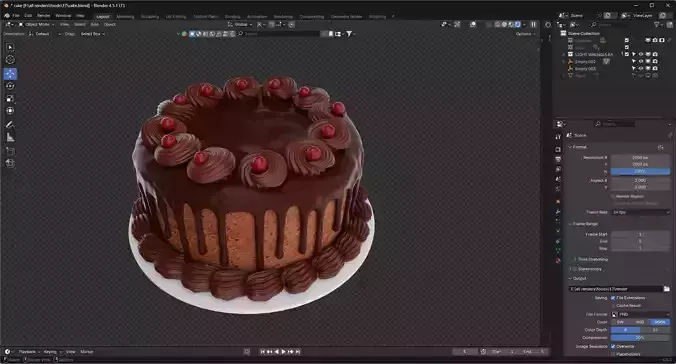Toggle X-Ray in viewport header
The width and height of the screenshot is (676, 364).
click(489, 25)
